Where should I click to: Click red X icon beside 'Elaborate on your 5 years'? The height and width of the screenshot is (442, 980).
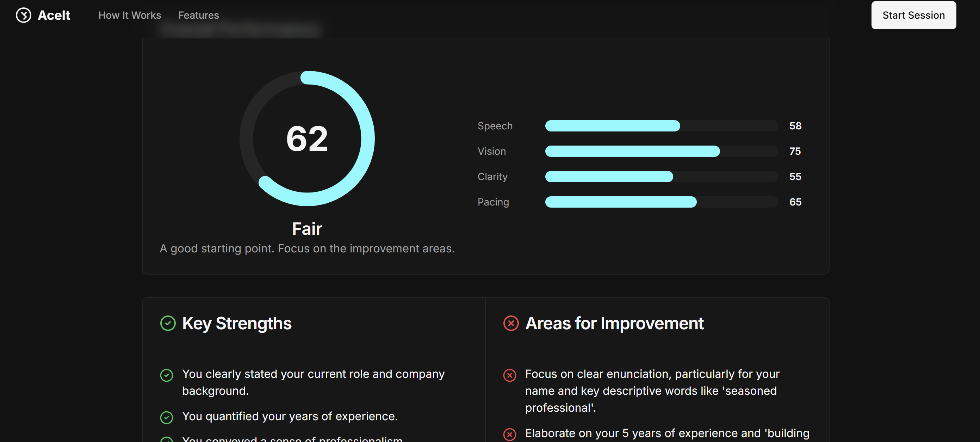point(510,434)
